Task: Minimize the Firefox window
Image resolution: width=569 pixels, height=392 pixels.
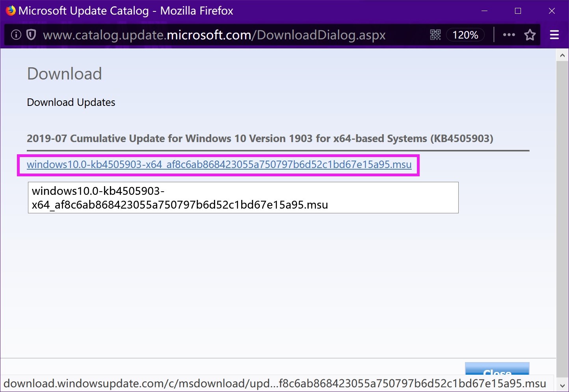Action: tap(485, 11)
